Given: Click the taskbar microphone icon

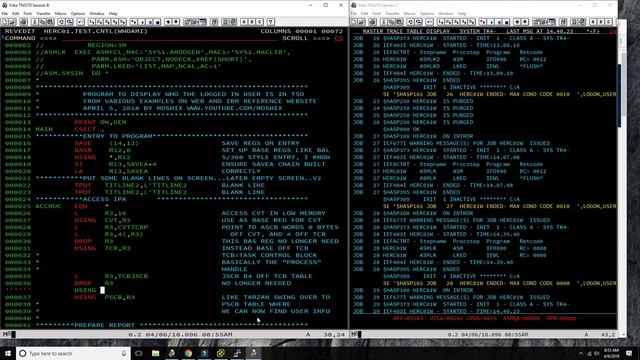Looking at the screenshot, I should pos(124,353).
